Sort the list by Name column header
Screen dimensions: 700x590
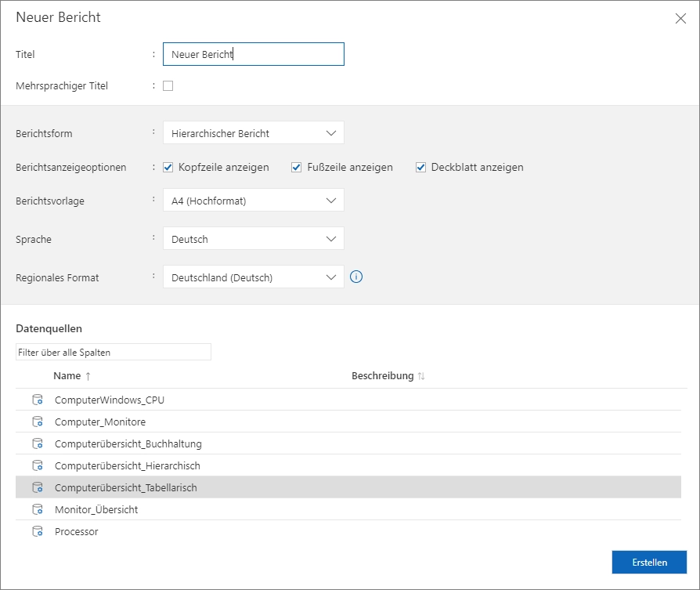coord(67,376)
